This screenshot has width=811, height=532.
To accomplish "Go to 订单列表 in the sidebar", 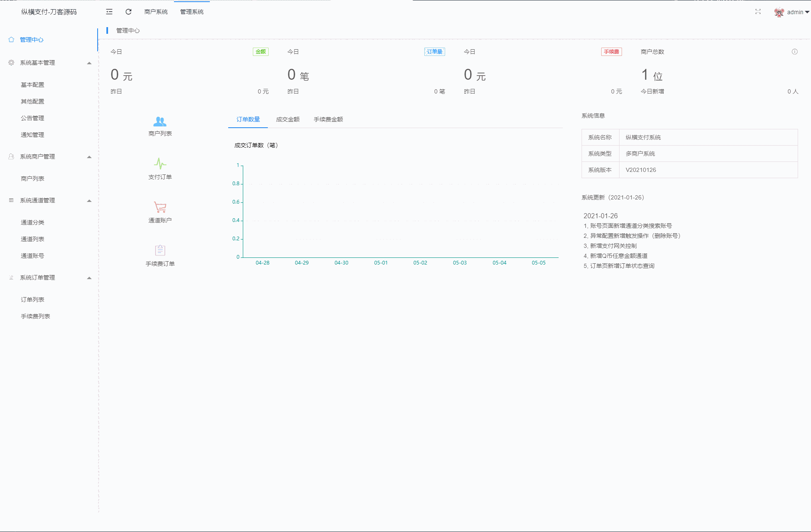I will click(33, 300).
